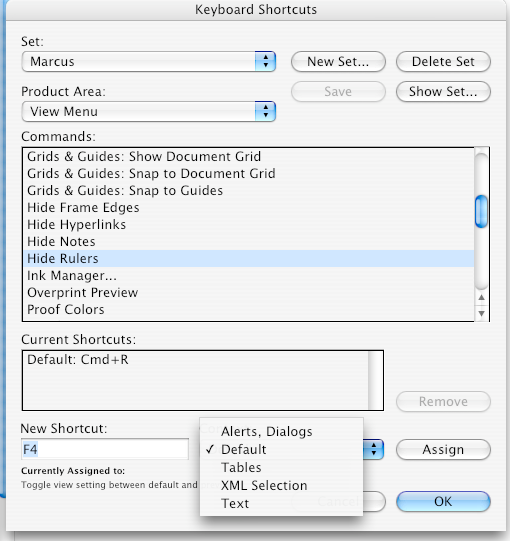Click the commands list scrollbar thumb

tap(481, 212)
